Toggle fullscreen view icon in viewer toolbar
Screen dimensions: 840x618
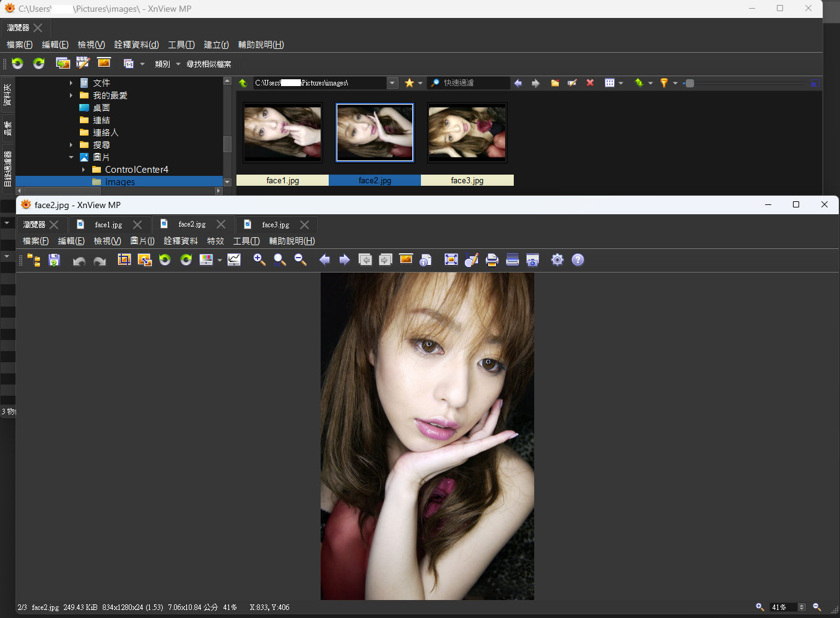[451, 260]
